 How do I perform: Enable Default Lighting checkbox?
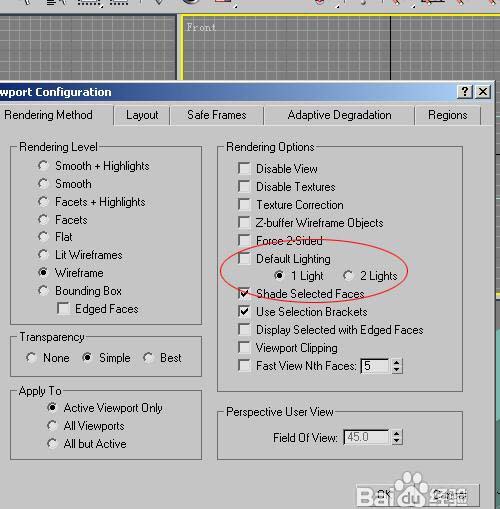(244, 258)
